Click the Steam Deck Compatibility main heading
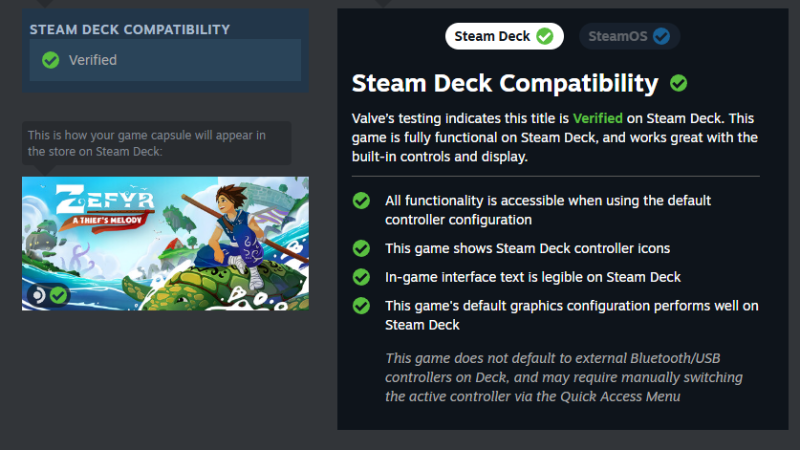This screenshot has width=800, height=450. (505, 83)
